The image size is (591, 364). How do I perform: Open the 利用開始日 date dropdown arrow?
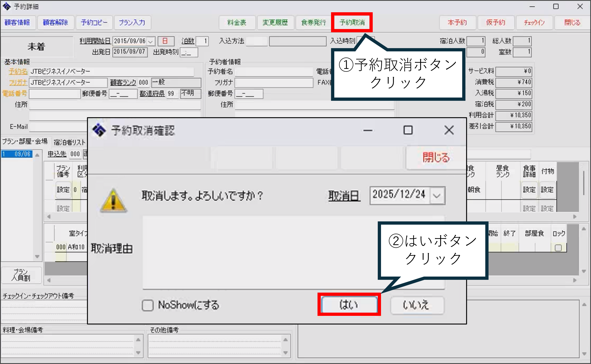[151, 41]
